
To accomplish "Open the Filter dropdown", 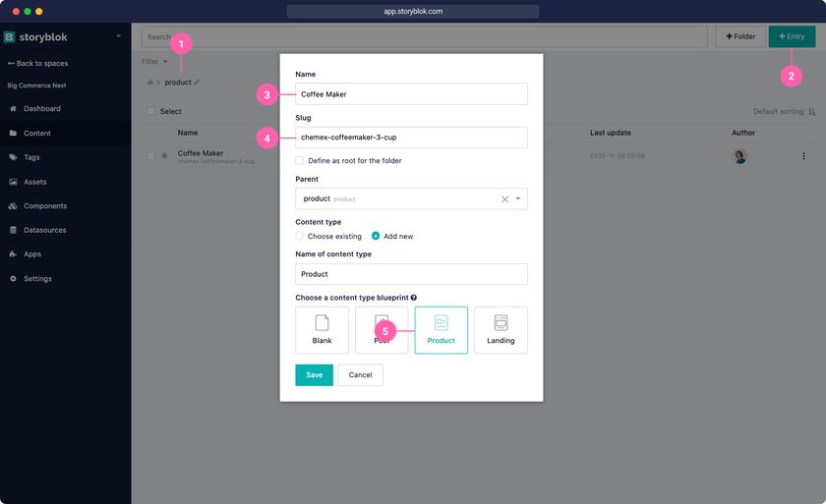I will tap(154, 62).
